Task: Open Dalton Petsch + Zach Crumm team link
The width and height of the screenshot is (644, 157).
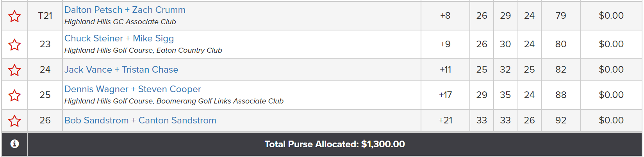Action: [x=125, y=10]
